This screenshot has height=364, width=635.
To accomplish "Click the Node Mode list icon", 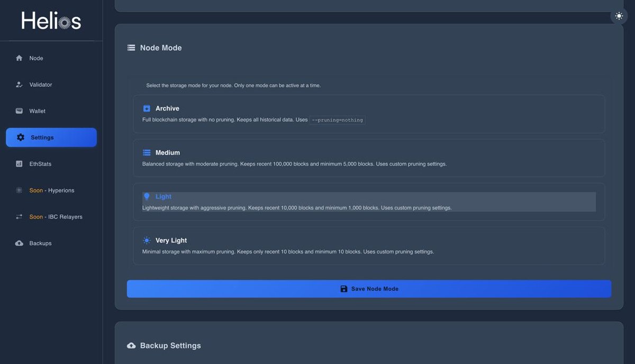I will click(x=131, y=48).
